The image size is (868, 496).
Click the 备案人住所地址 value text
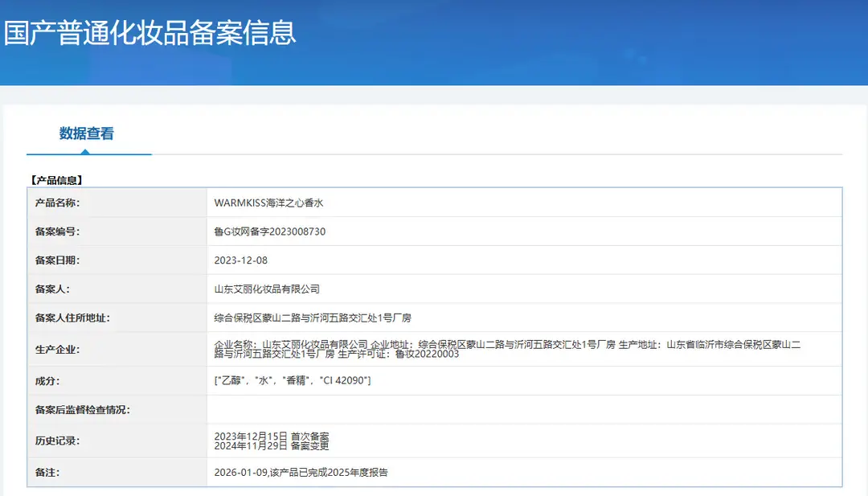tap(313, 318)
